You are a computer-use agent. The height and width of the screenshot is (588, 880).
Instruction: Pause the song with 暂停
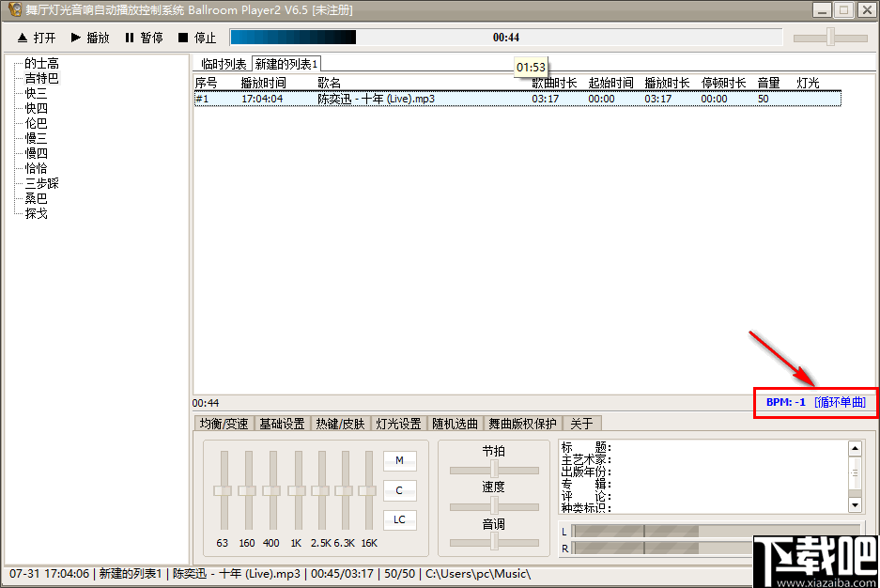pyautogui.click(x=145, y=38)
